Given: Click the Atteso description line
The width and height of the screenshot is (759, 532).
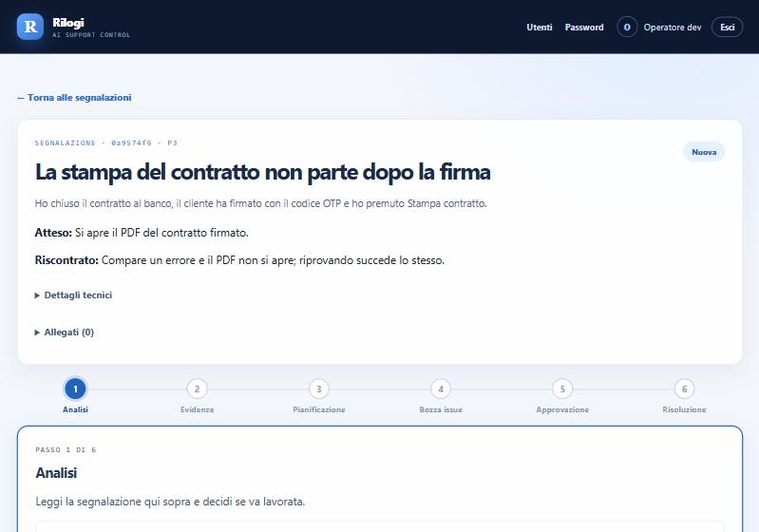Looking at the screenshot, I should [x=142, y=233].
